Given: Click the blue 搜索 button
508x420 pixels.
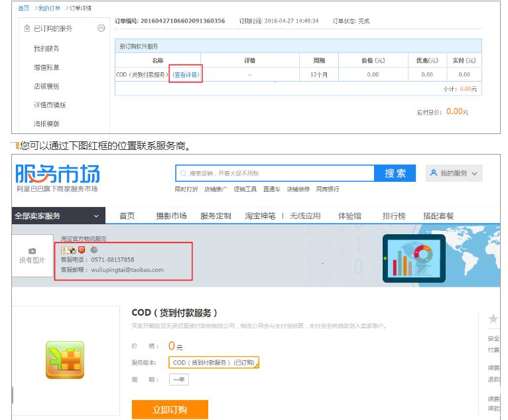Looking at the screenshot, I should [395, 173].
